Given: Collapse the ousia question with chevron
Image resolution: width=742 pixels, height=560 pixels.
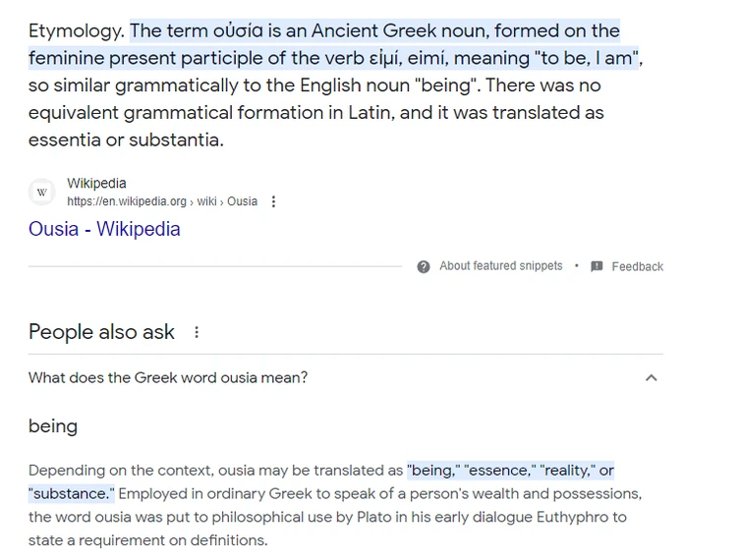Looking at the screenshot, I should pos(651,377).
